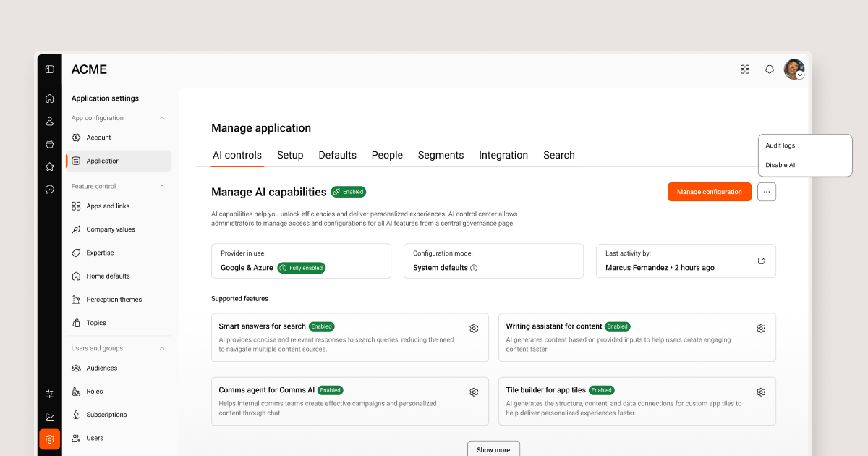Switch to the Setup tab
The height and width of the screenshot is (456, 868).
click(x=290, y=155)
